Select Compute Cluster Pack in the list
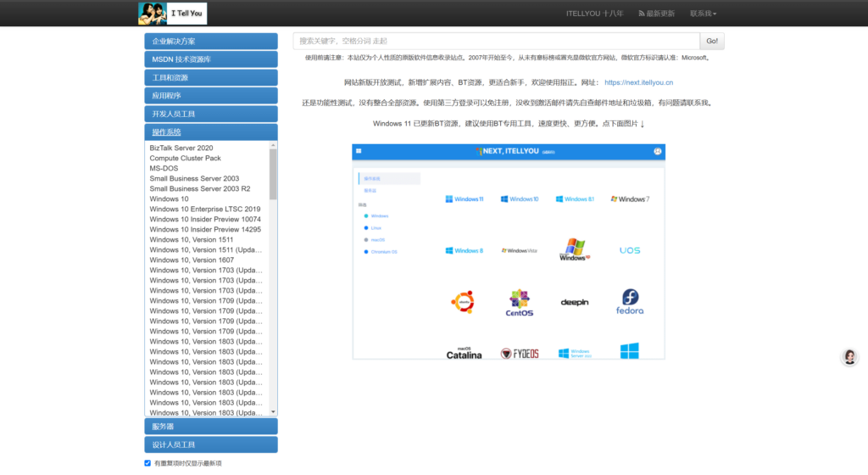Viewport: 868px width, 475px height. pos(185,159)
